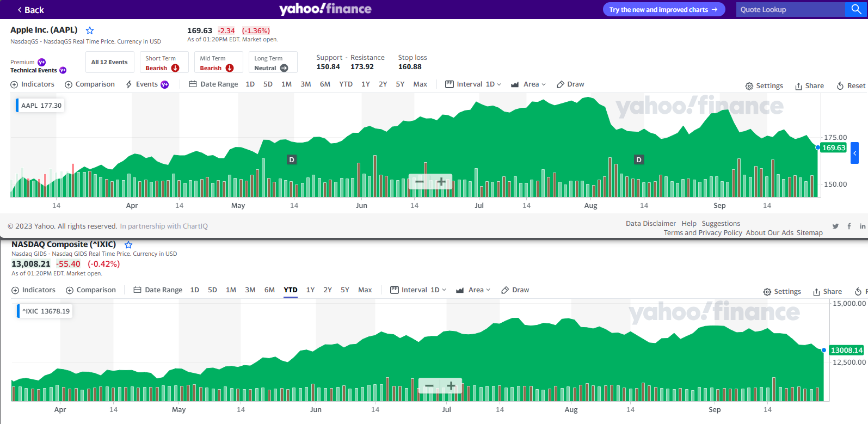Select 1M range on AAPL chart
The height and width of the screenshot is (424, 868).
coord(287,84)
